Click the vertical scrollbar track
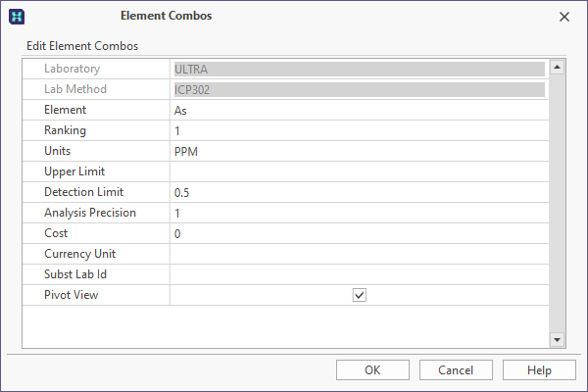Image resolution: width=588 pixels, height=392 pixels. (x=557, y=203)
